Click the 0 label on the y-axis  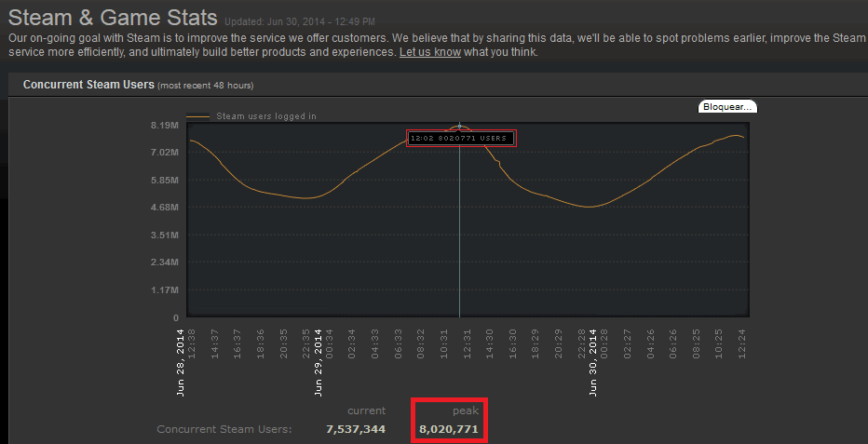[x=175, y=318]
